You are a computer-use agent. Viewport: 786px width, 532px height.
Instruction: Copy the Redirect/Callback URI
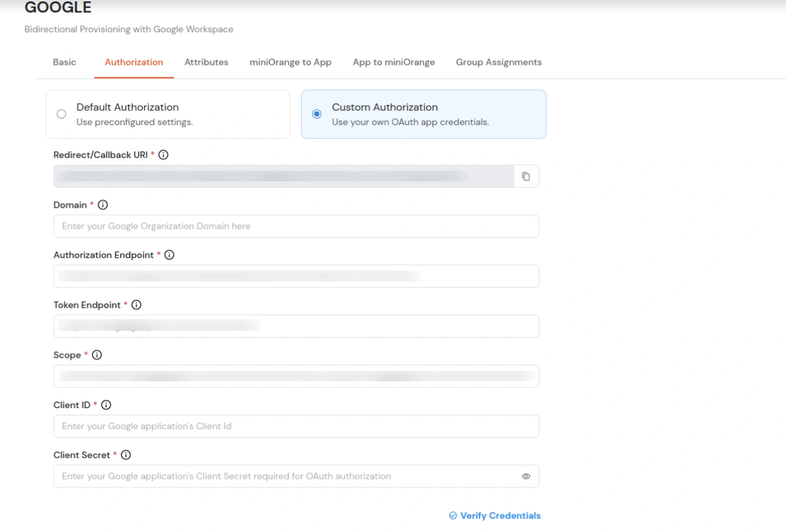click(526, 176)
